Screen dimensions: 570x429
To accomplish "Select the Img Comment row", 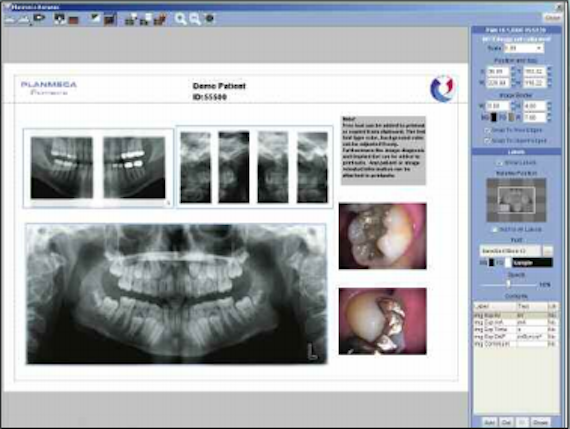I will 516,344.
